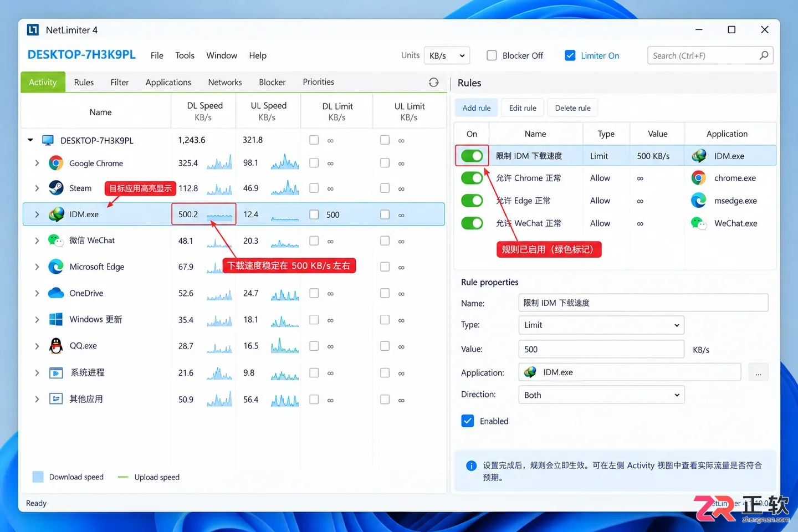Click the IDM.exe icon in Activity list
798x532 pixels.
pos(56,214)
